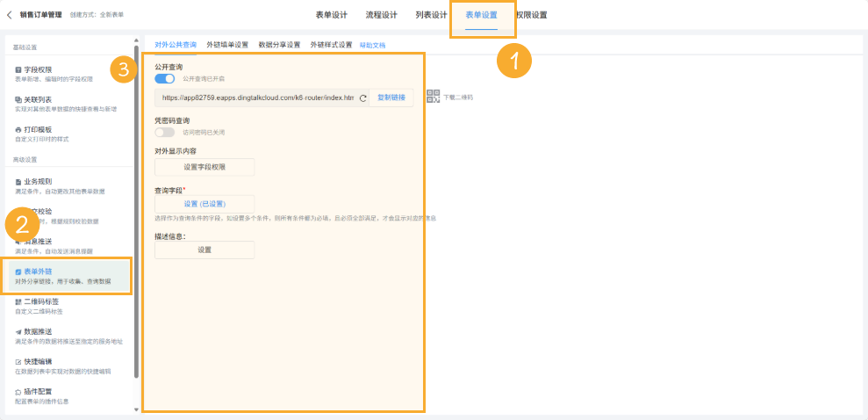
Task: Turn off the 公开查询 switch
Action: (x=165, y=78)
